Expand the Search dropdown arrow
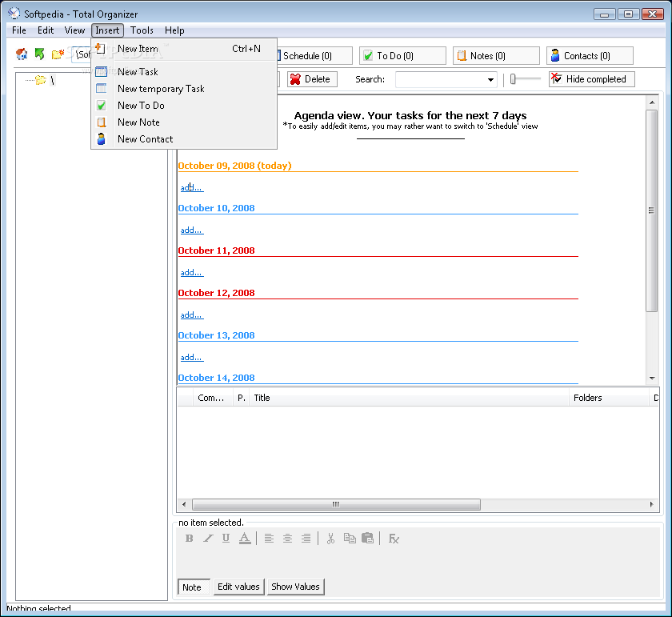The width and height of the screenshot is (672, 617). click(x=490, y=80)
